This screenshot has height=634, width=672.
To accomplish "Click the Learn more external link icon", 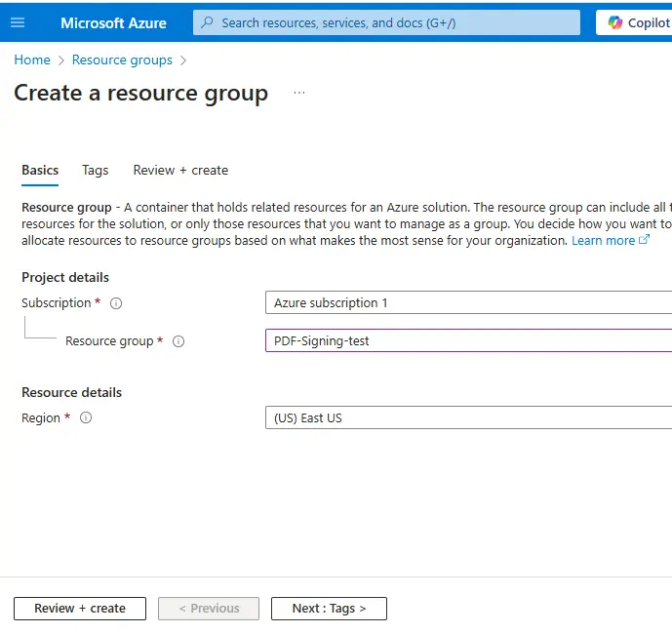I will pos(644,240).
